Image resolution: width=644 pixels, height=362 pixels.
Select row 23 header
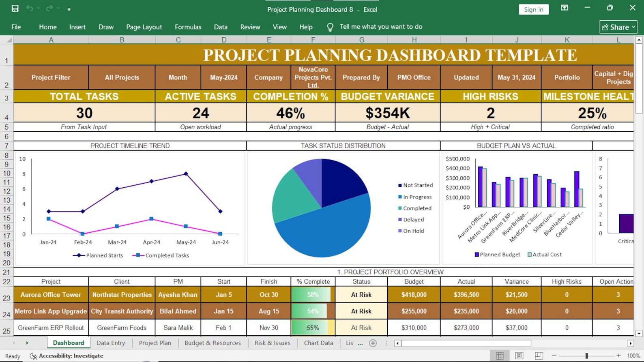[x=6, y=295]
